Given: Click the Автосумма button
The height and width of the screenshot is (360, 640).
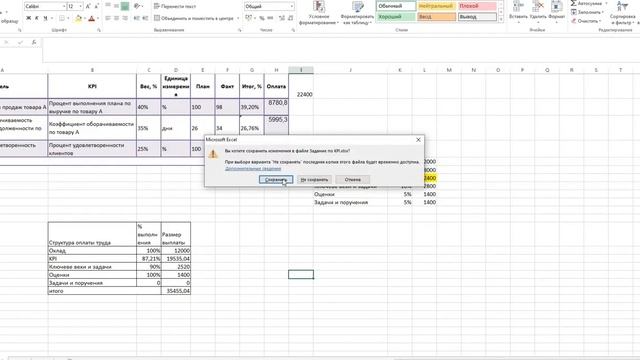Looking at the screenshot, I should pyautogui.click(x=586, y=3).
